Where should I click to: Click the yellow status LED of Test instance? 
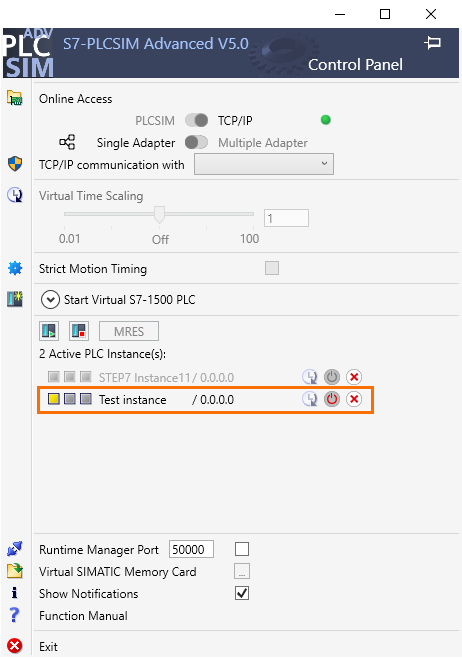tap(53, 399)
